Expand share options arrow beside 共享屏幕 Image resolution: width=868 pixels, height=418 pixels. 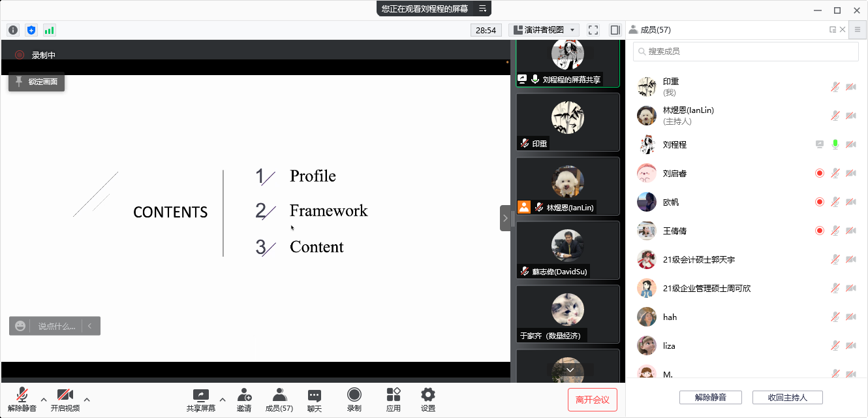[x=222, y=399]
